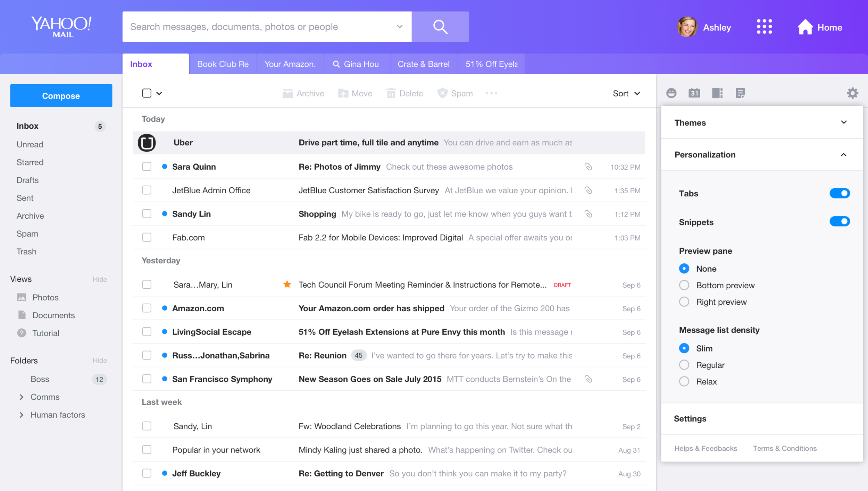
Task: Open the notepad icon in right panel
Action: [x=740, y=93]
